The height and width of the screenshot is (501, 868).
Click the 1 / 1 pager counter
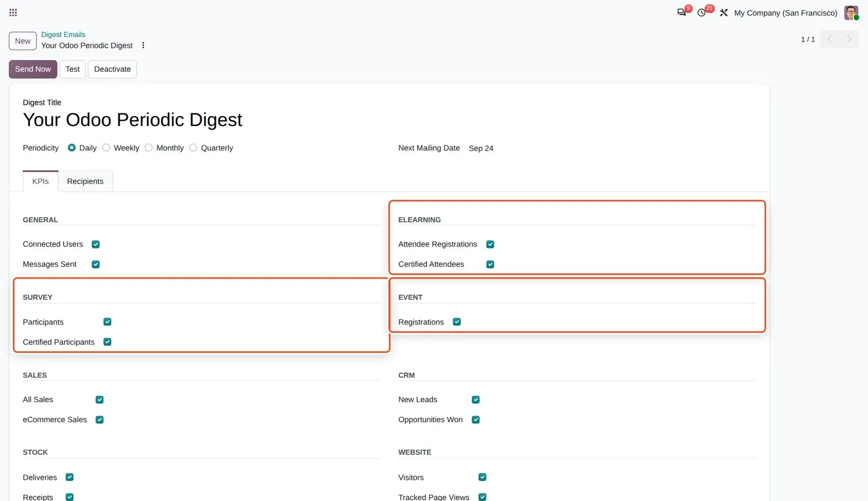(808, 40)
